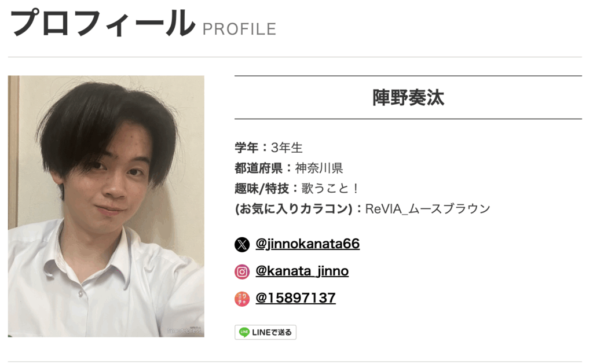Click the プロフィール page heading
The image size is (593, 364).
[x=102, y=23]
